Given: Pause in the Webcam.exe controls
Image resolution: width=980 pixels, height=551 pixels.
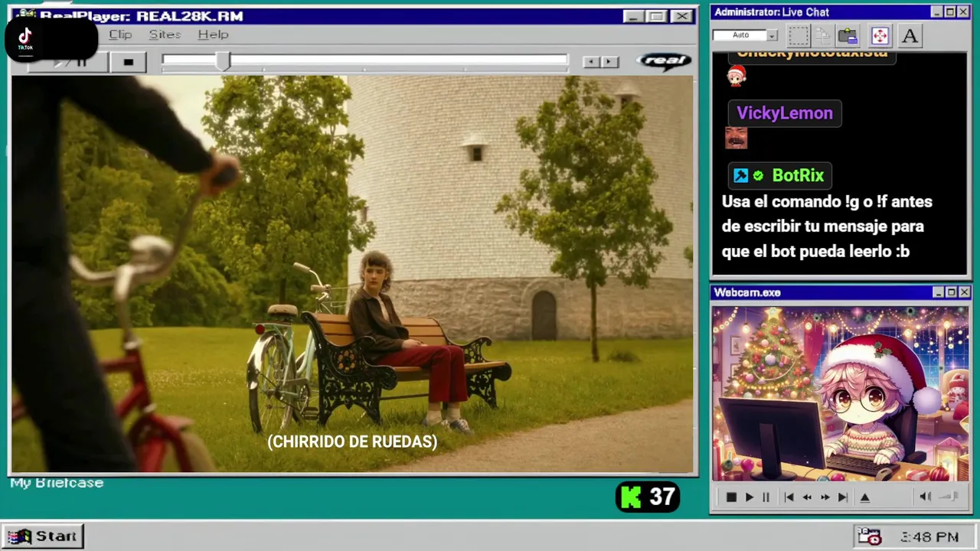Looking at the screenshot, I should (766, 497).
